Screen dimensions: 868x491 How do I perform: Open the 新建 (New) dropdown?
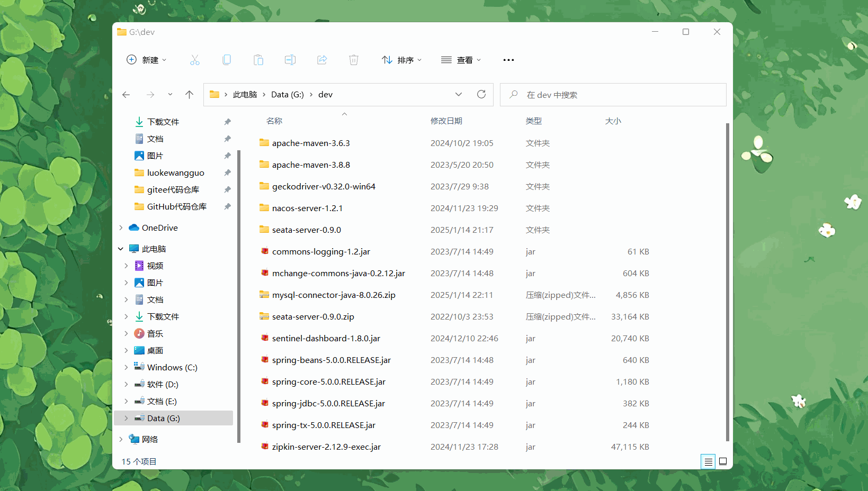click(147, 60)
